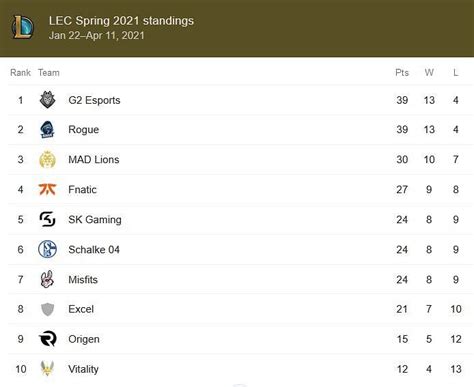
Task: Click the W column header
Action: tap(429, 72)
